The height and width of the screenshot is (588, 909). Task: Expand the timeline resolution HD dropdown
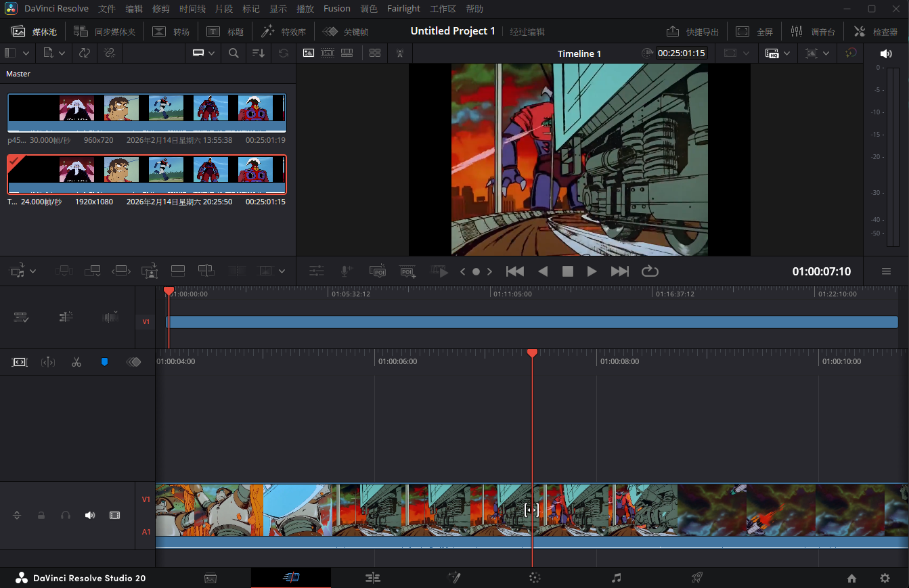point(786,53)
